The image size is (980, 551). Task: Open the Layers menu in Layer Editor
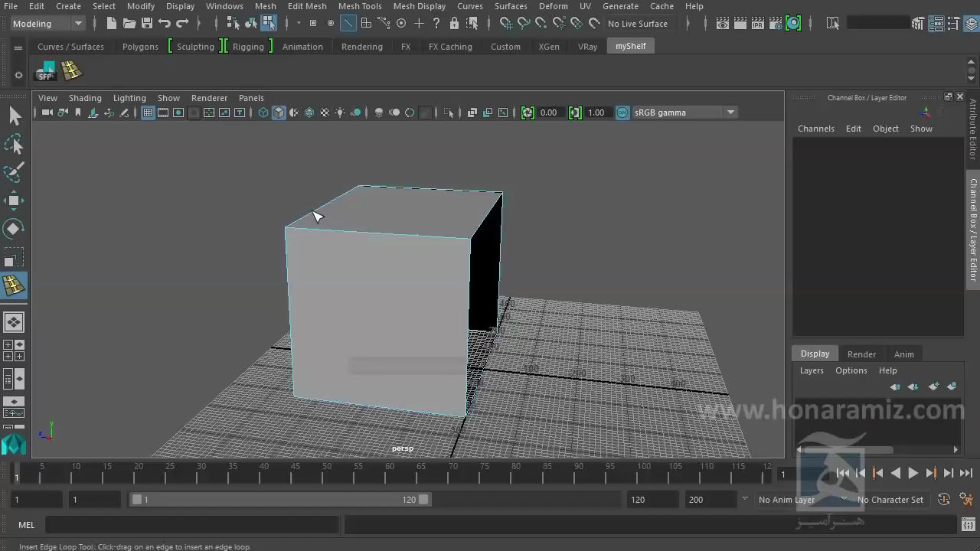coord(812,370)
